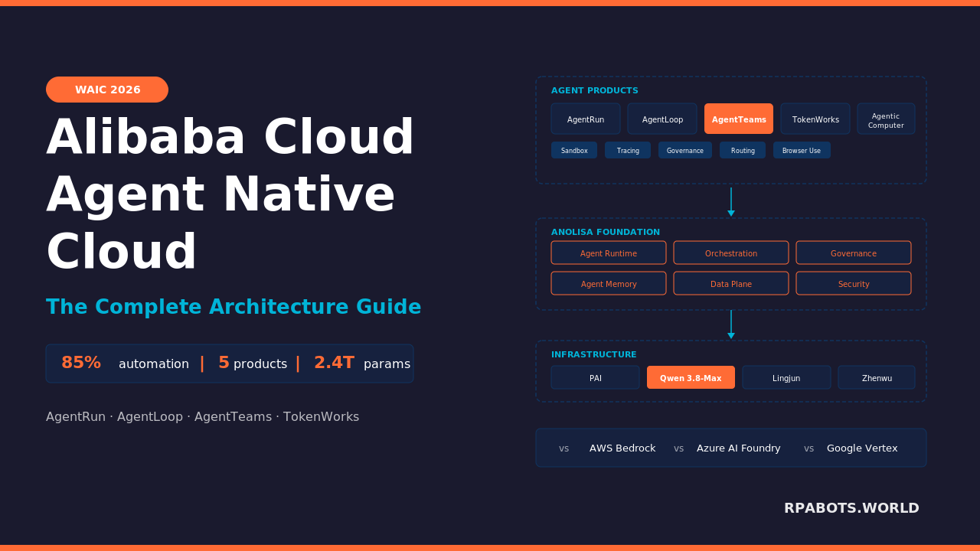
Task: Click Azure AI Foundry in comparison bar
Action: tap(739, 448)
